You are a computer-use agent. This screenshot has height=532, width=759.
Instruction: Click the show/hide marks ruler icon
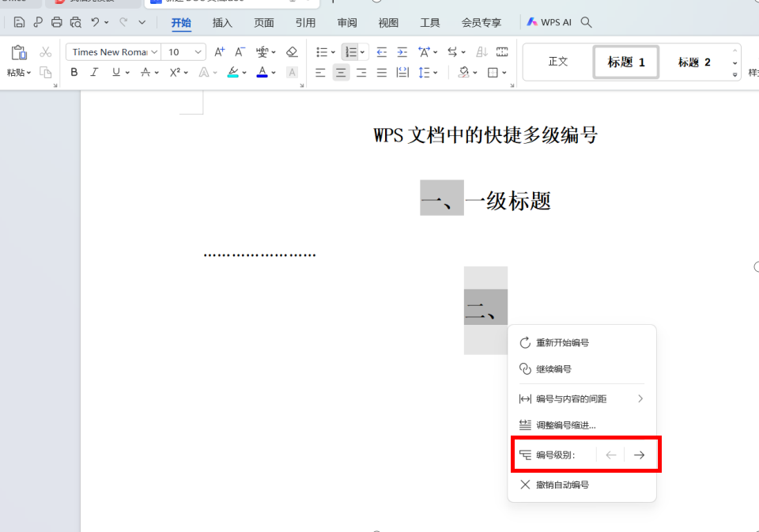coord(502,52)
